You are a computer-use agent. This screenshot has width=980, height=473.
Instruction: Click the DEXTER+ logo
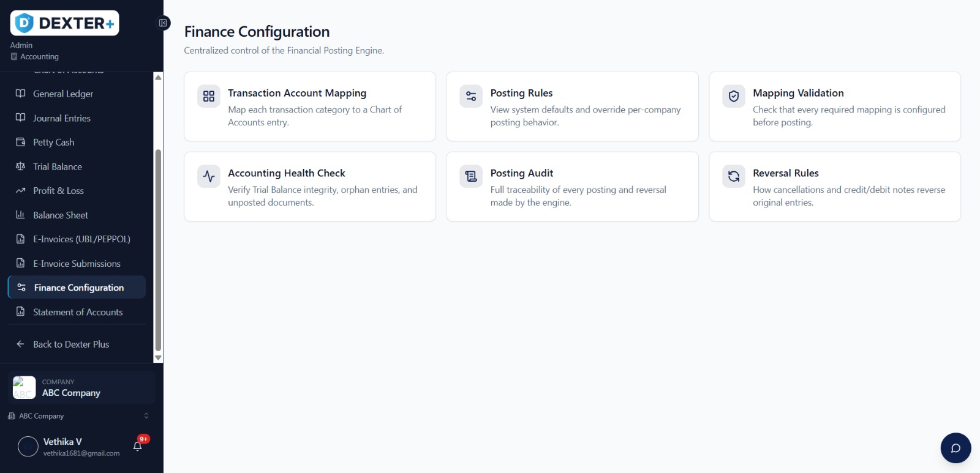coord(64,23)
